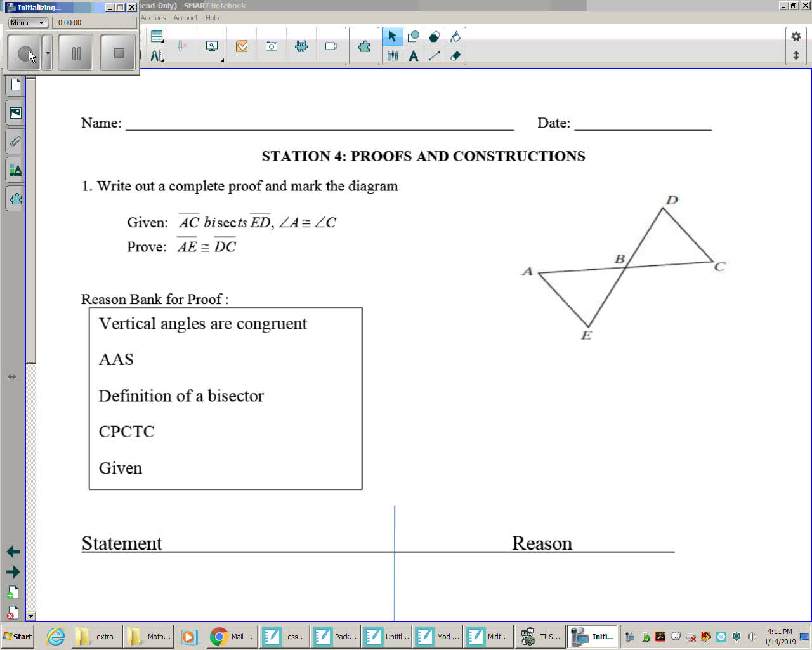Open the Add-ons puzzle tab in sidebar

point(16,199)
